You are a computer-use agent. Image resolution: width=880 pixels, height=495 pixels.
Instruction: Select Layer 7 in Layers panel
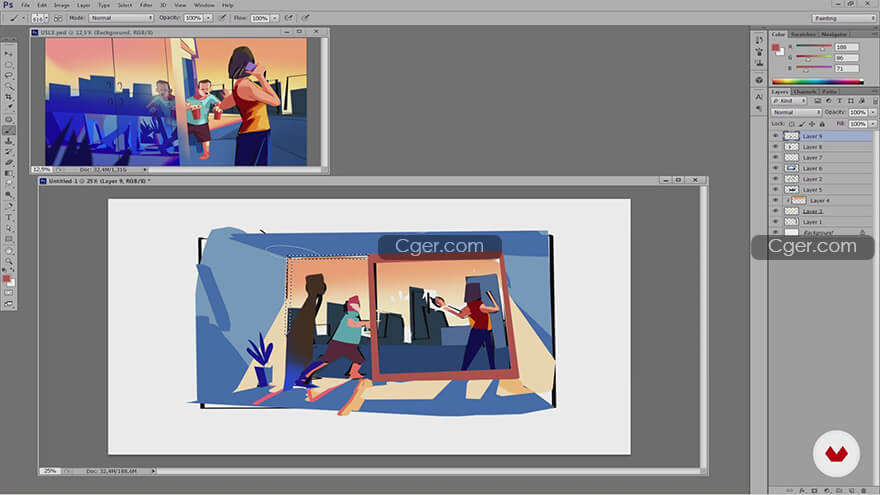pos(822,157)
